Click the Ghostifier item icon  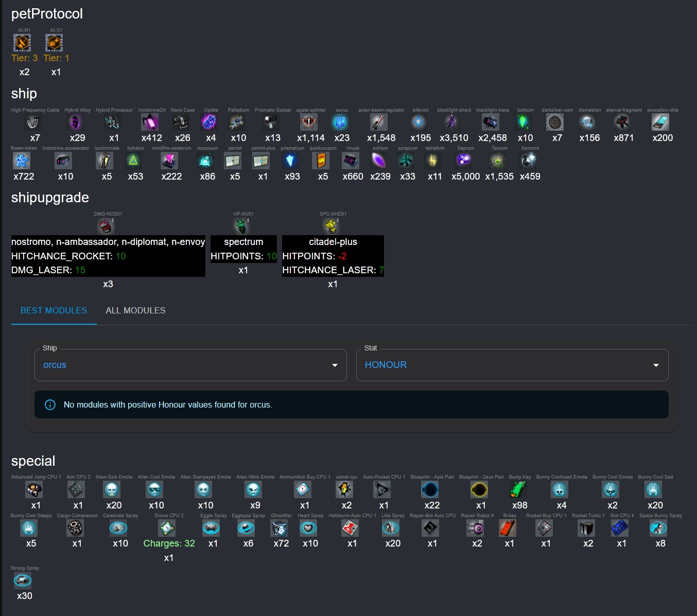[x=280, y=528]
